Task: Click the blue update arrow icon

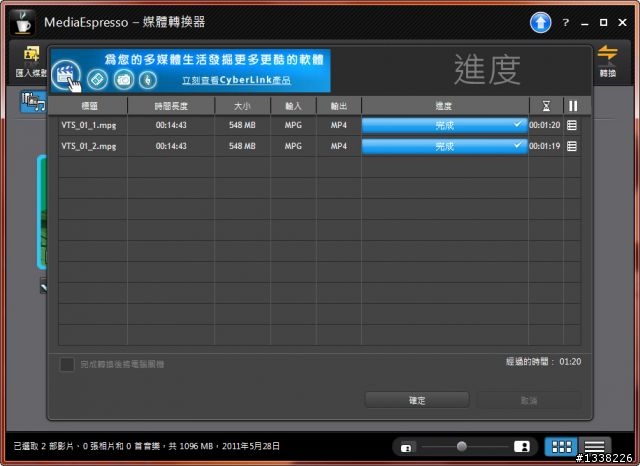Action: (x=540, y=22)
